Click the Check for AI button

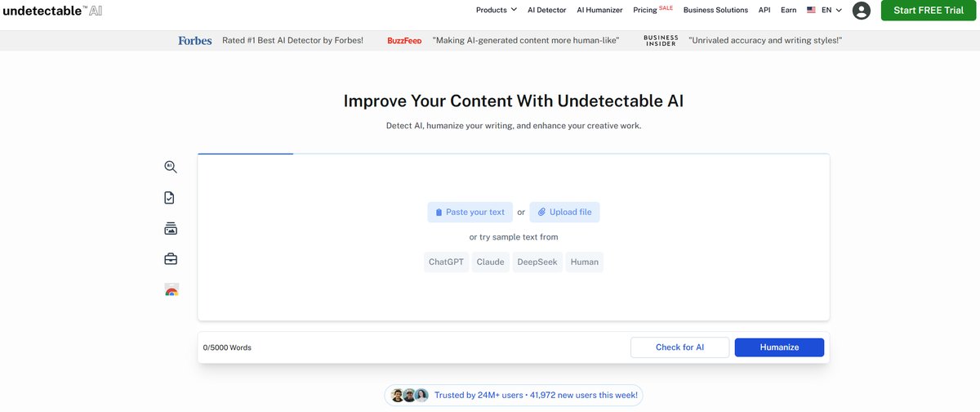[679, 347]
